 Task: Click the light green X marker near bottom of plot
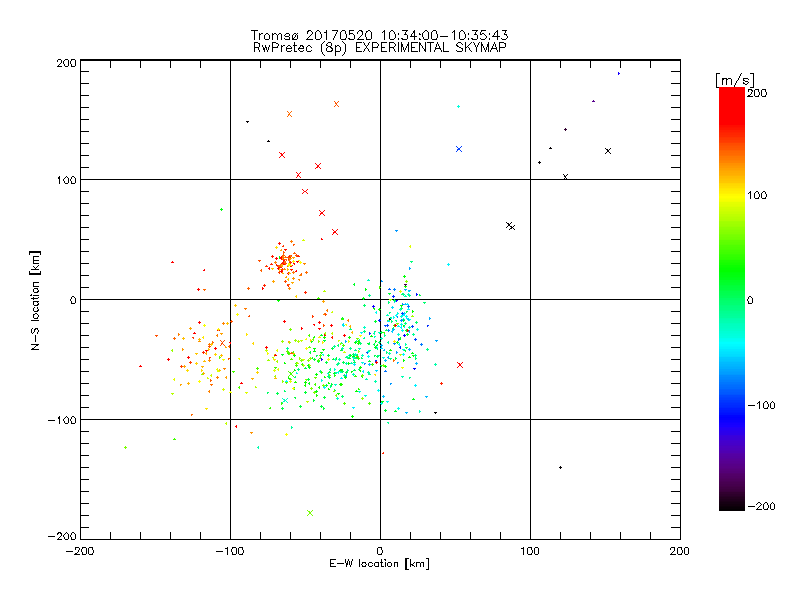pyautogui.click(x=310, y=513)
